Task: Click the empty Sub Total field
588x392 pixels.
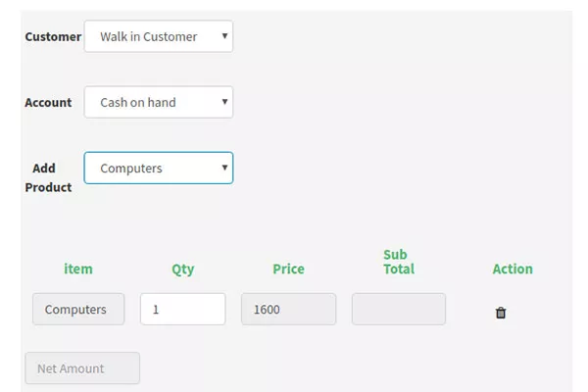Action: coord(399,309)
